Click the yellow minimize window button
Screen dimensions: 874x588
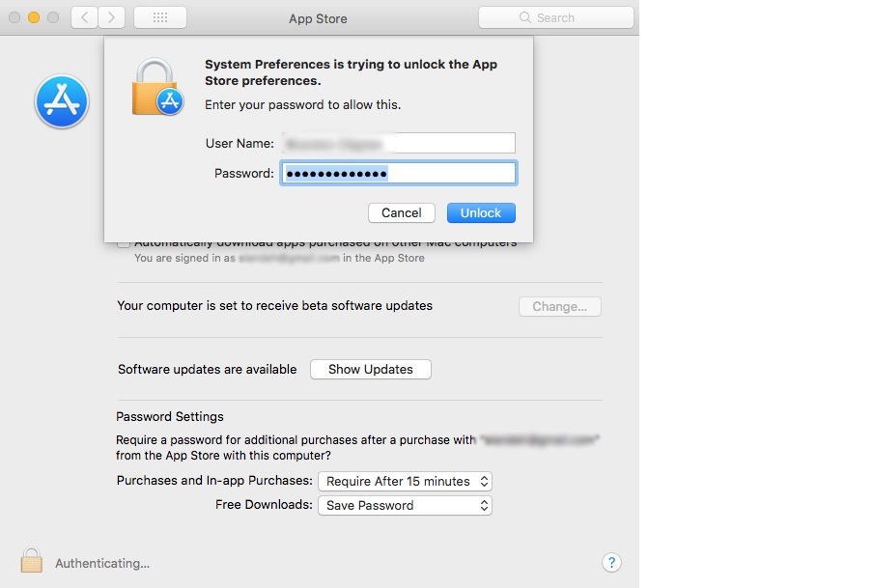pyautogui.click(x=34, y=17)
